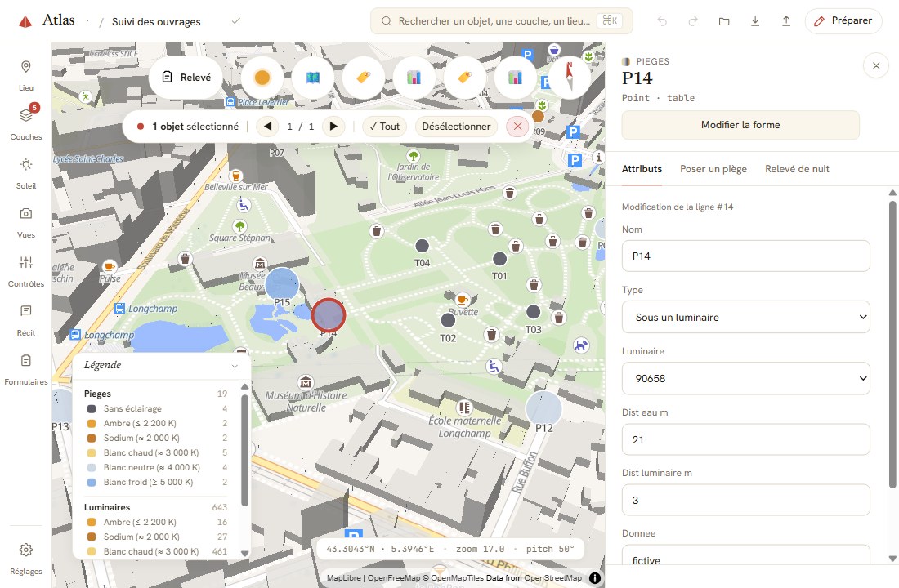Screen dimensions: 899x588
Task: Reset north with the compass button
Action: point(570,78)
